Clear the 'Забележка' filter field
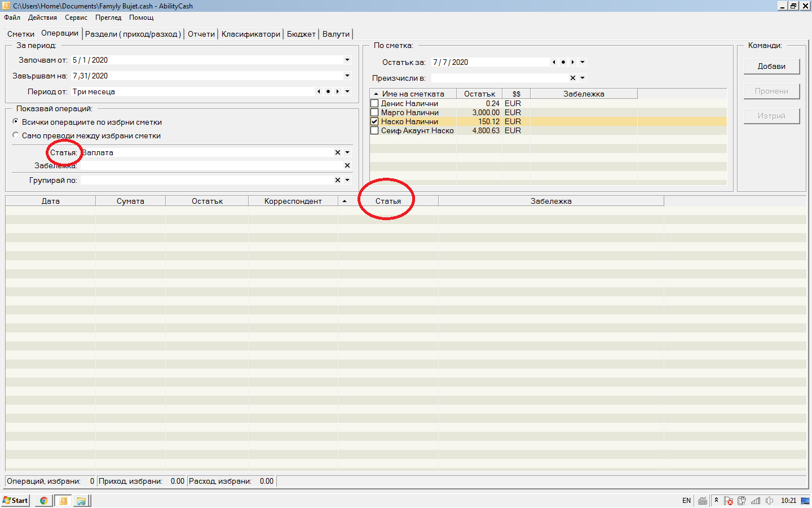Image resolution: width=812 pixels, height=508 pixels. click(347, 165)
